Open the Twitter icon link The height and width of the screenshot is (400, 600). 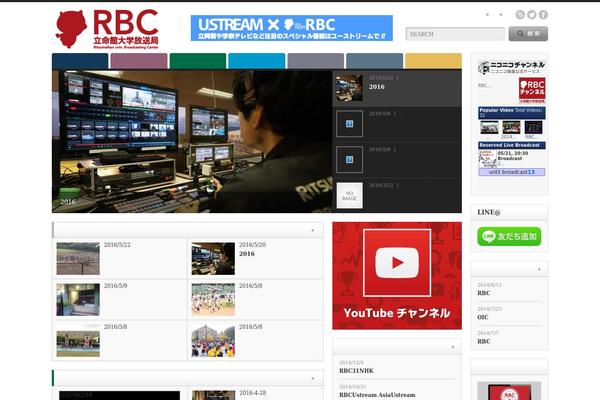(x=532, y=15)
